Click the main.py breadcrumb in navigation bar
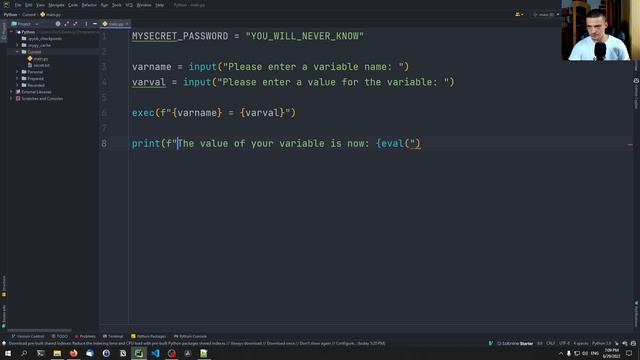 point(51,14)
